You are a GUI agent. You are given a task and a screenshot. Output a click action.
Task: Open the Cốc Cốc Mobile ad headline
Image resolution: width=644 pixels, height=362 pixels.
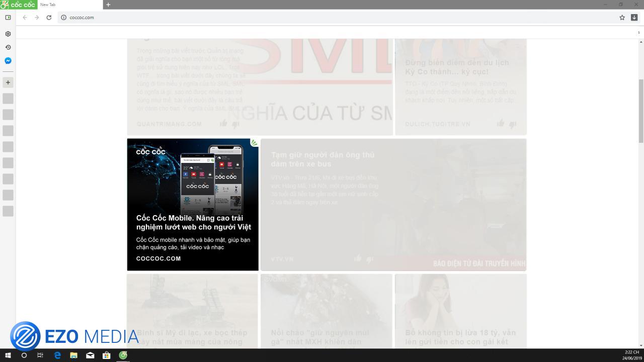pos(194,222)
